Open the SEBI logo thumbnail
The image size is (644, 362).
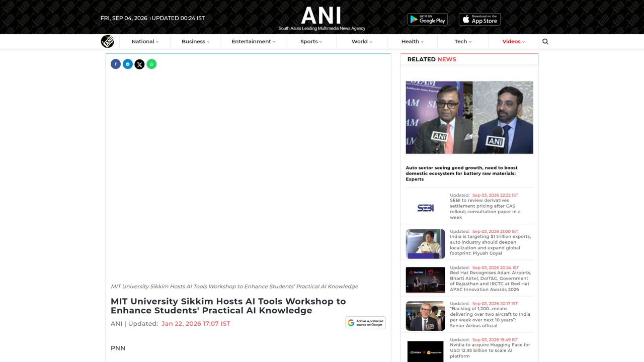426,208
